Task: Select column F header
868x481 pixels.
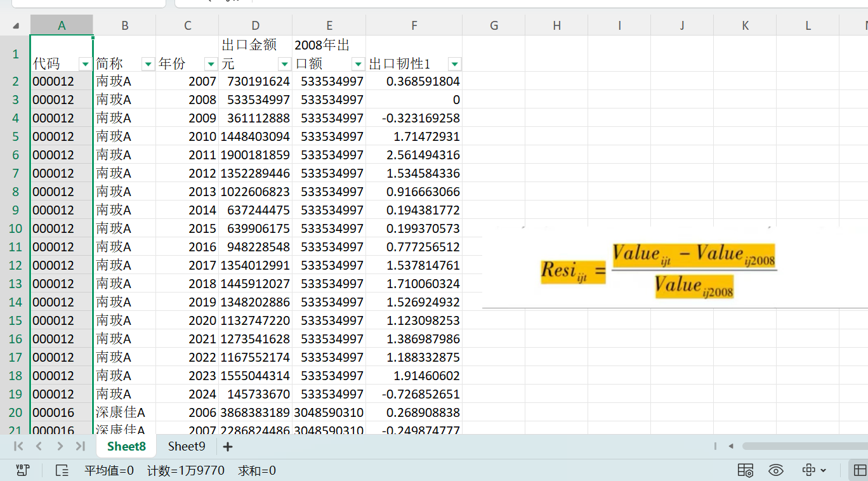Action: (x=414, y=25)
